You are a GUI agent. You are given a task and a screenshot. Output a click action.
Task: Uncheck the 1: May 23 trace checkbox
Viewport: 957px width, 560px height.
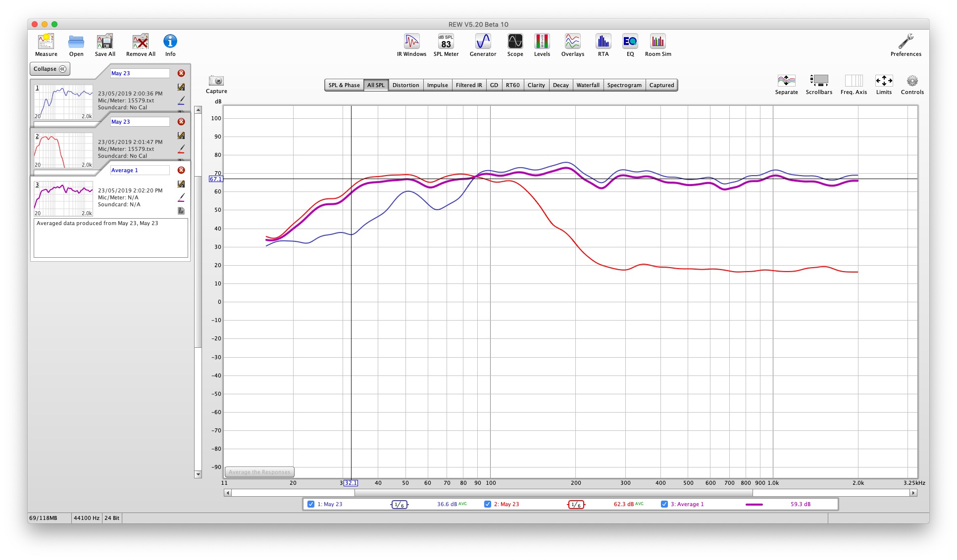coord(311,504)
